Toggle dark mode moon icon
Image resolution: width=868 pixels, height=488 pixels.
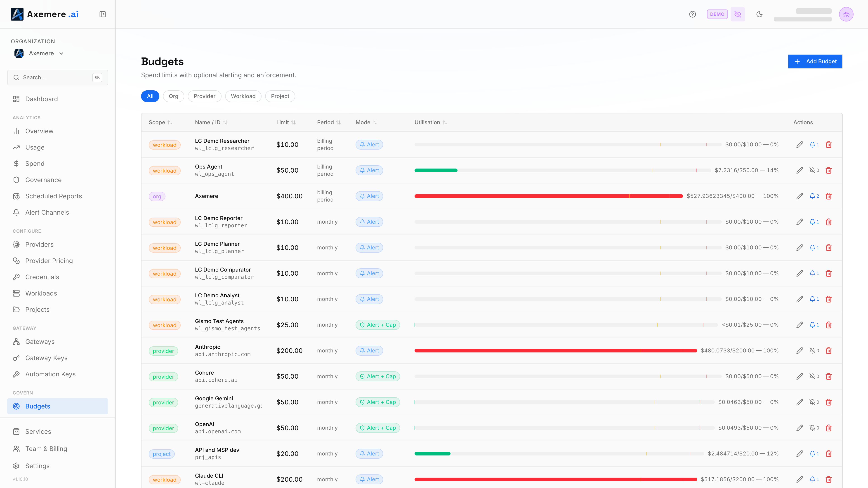pos(759,14)
